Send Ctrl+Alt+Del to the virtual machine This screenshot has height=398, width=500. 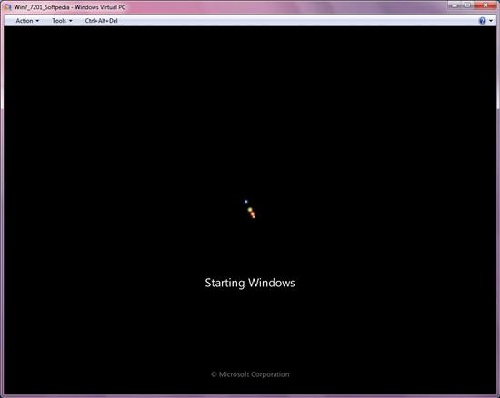(x=101, y=21)
